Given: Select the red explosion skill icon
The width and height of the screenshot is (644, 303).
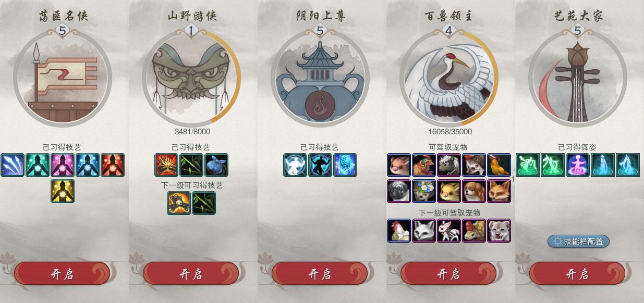Looking at the screenshot, I should [166, 165].
